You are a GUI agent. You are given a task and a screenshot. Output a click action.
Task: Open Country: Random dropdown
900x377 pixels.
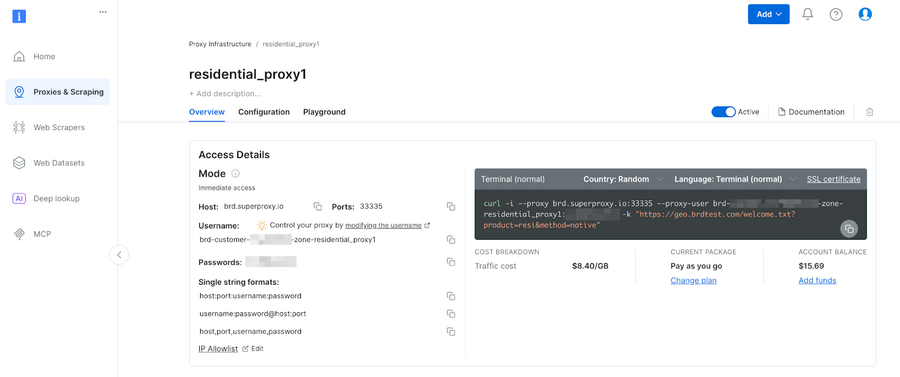click(x=623, y=179)
